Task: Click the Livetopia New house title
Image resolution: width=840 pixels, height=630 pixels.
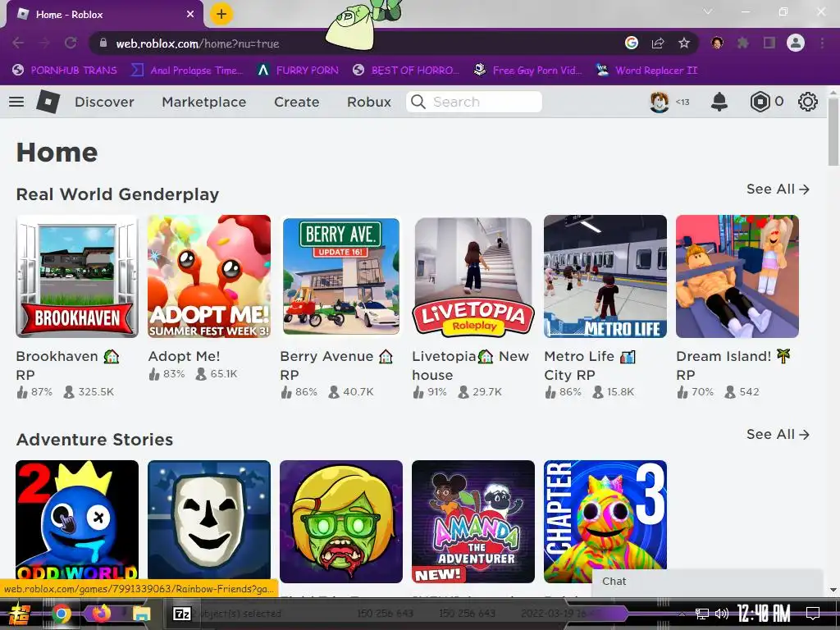Action: [470, 365]
